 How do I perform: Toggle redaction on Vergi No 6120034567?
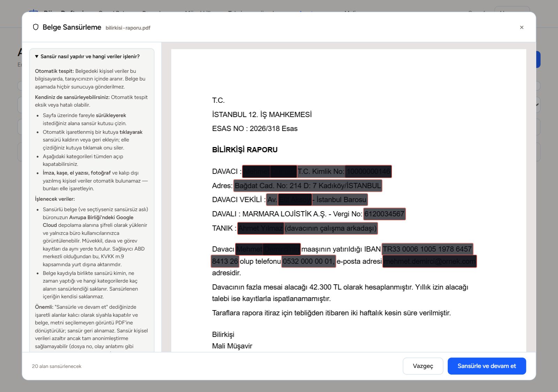tap(384, 214)
